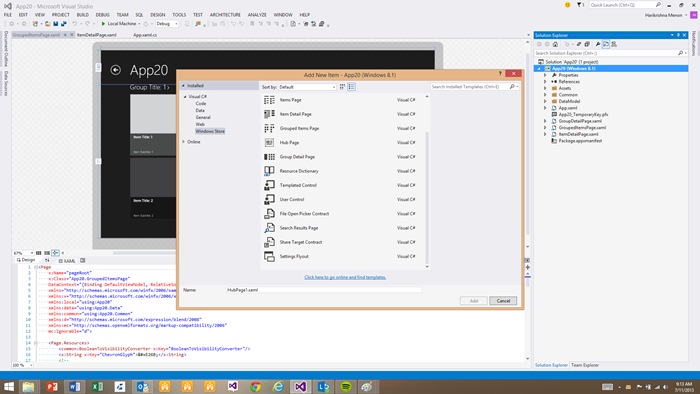Switch dialog to medium icons view
This screenshot has width=700, height=394.
[342, 87]
